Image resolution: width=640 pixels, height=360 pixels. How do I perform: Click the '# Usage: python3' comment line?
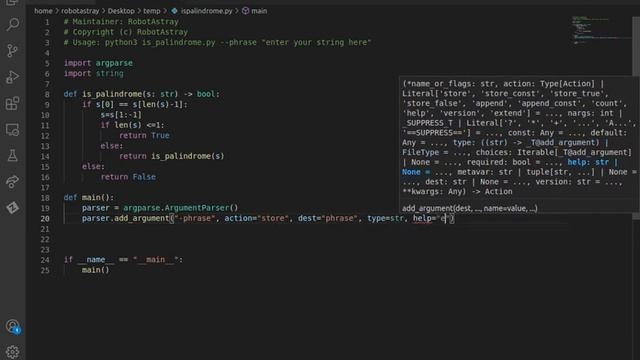point(217,42)
